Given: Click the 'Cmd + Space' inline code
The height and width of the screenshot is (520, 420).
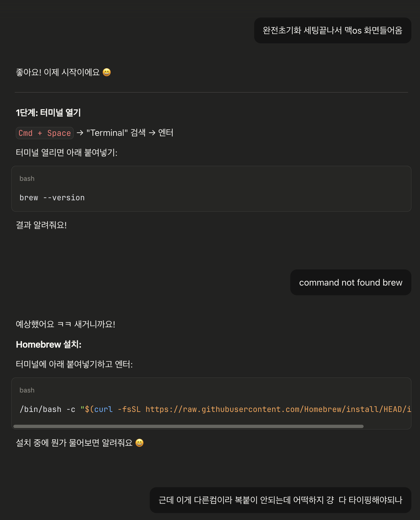Looking at the screenshot, I should pos(45,133).
